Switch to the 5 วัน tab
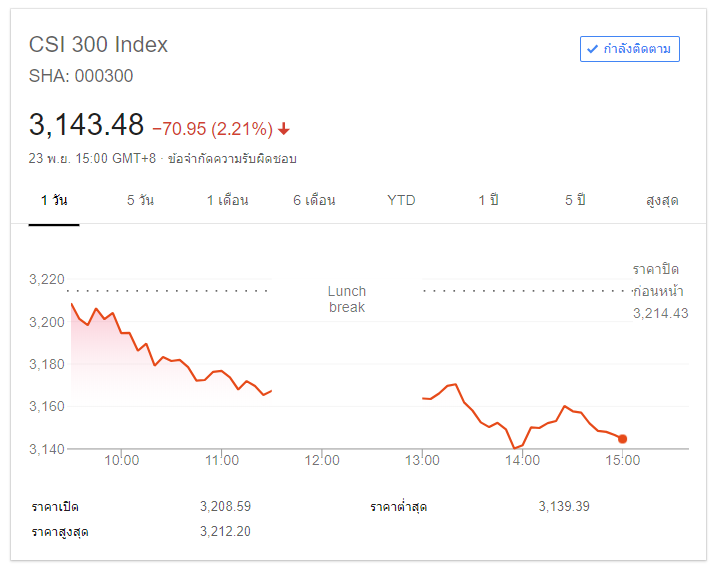The image size is (718, 572). click(x=140, y=200)
